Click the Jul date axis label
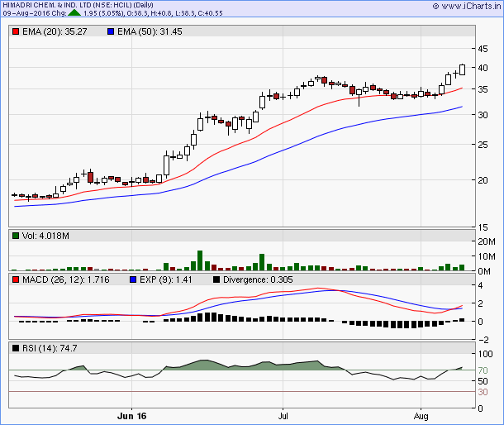 (283, 416)
